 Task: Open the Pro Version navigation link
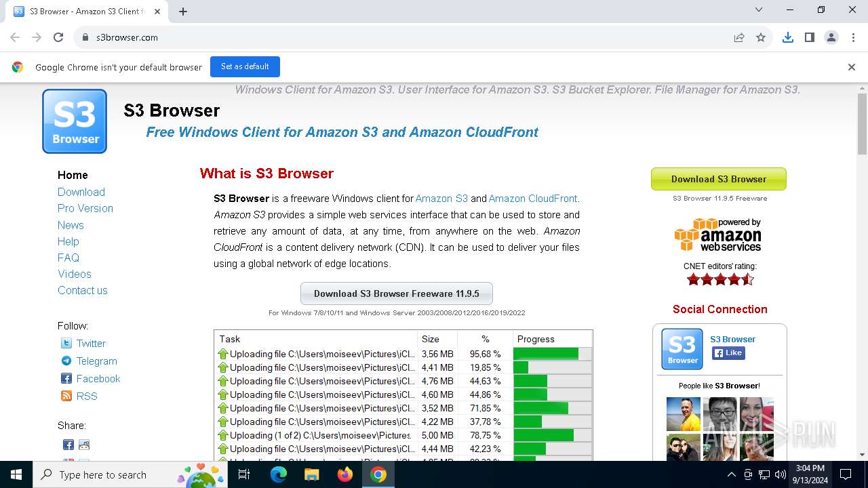pyautogui.click(x=85, y=208)
